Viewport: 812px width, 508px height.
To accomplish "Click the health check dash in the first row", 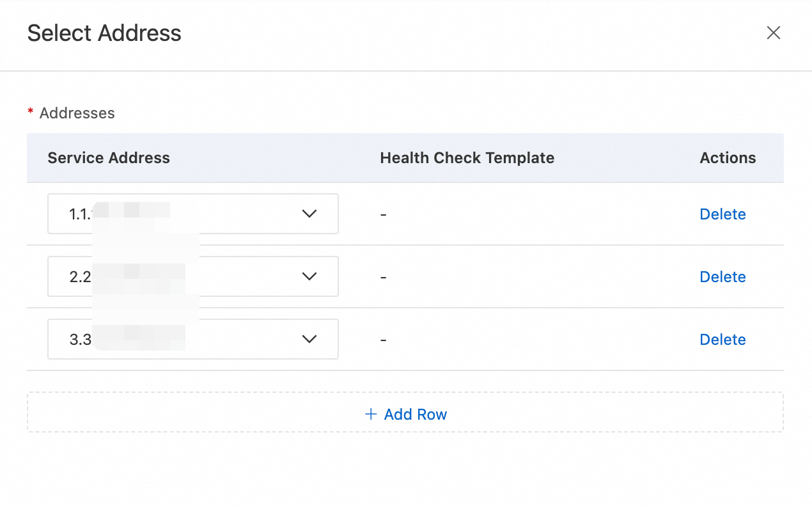I will click(x=383, y=214).
